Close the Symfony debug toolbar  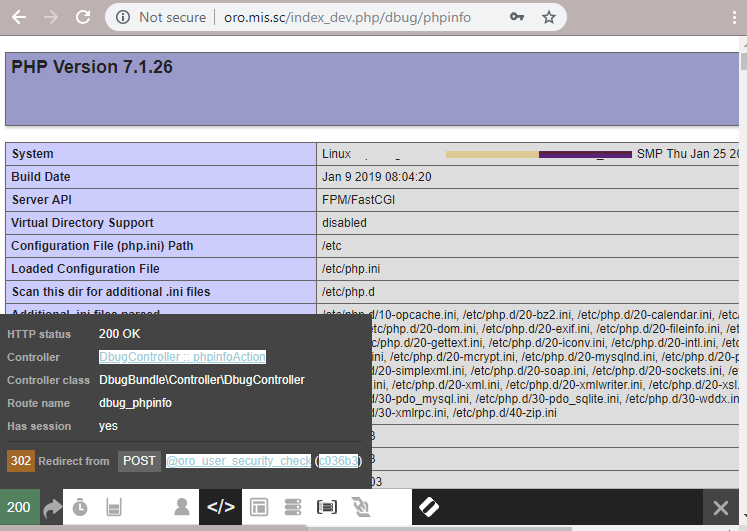[x=720, y=508]
